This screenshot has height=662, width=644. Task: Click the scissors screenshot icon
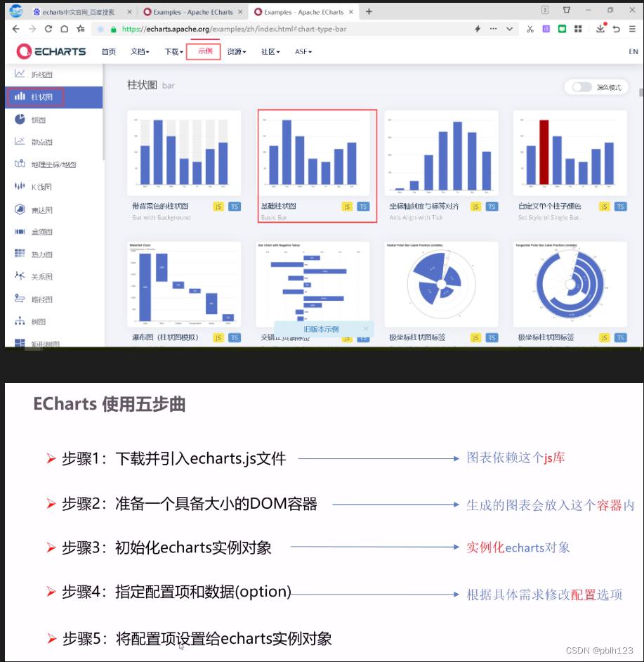click(530, 29)
